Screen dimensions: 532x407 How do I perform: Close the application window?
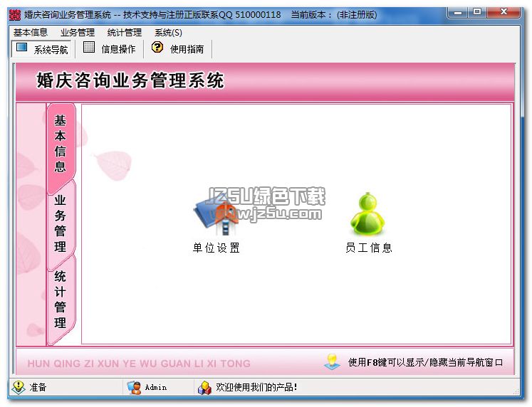click(x=504, y=13)
